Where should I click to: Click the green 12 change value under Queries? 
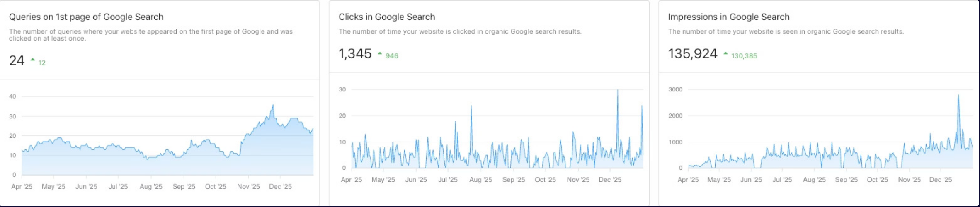(x=42, y=63)
